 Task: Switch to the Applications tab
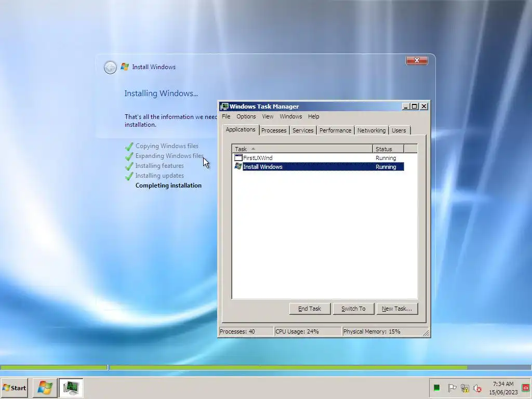[240, 129]
